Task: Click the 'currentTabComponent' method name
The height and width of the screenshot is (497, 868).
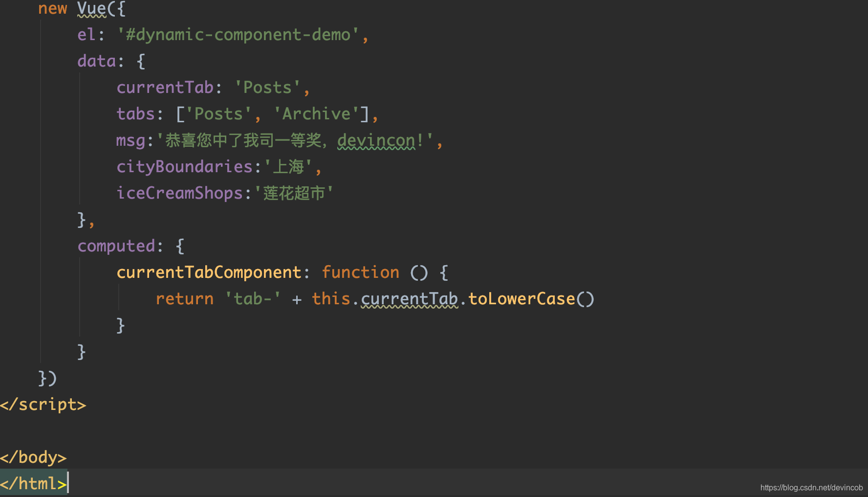Action: pyautogui.click(x=209, y=272)
